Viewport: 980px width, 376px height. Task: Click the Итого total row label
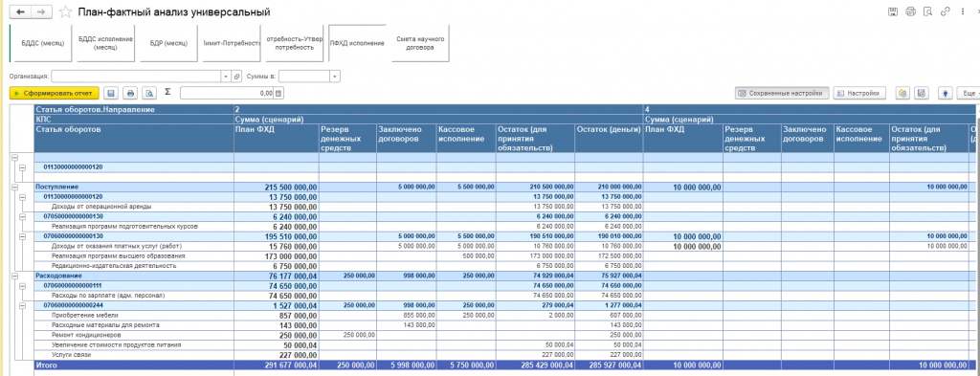[x=47, y=365]
